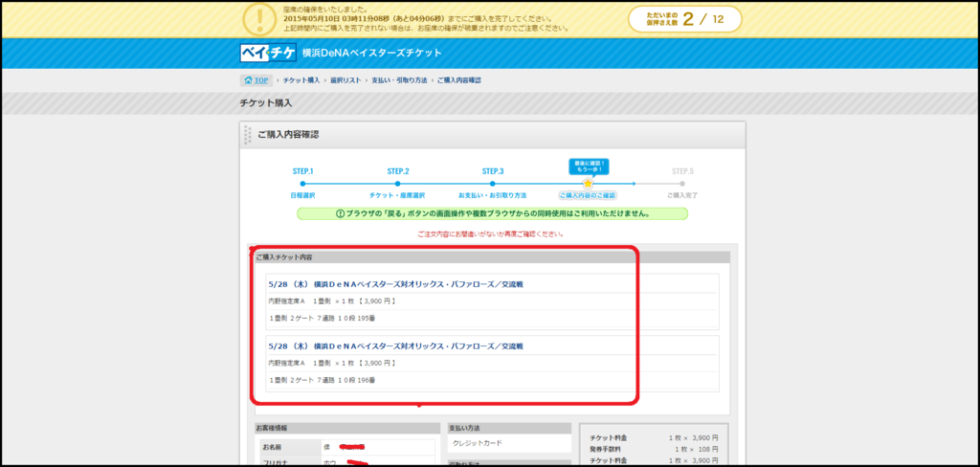Click the seat row ending in 196番
Screen dimensions: 980x467
[322, 380]
